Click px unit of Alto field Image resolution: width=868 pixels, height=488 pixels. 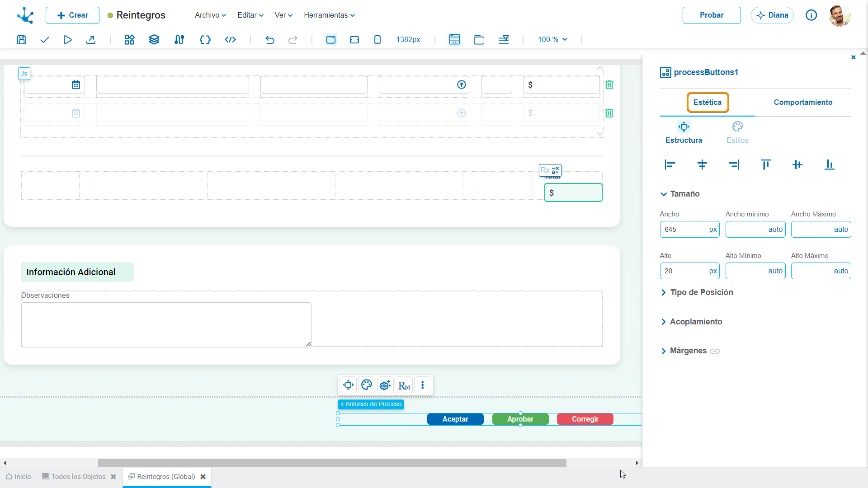tap(713, 271)
